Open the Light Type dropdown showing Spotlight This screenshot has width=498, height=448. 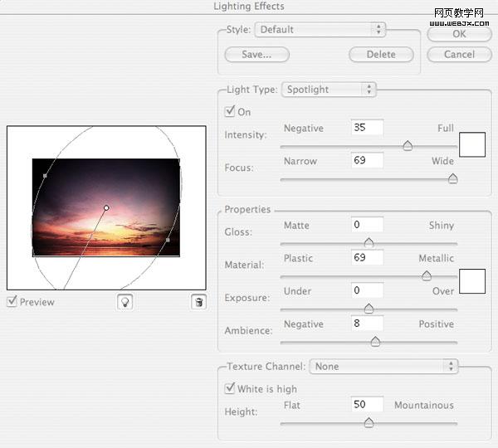click(x=329, y=90)
